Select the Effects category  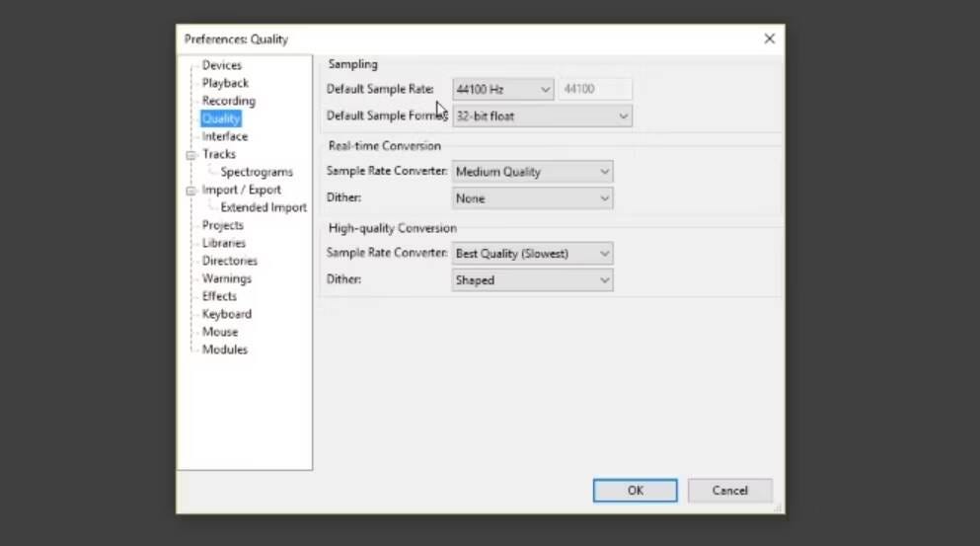pos(219,296)
